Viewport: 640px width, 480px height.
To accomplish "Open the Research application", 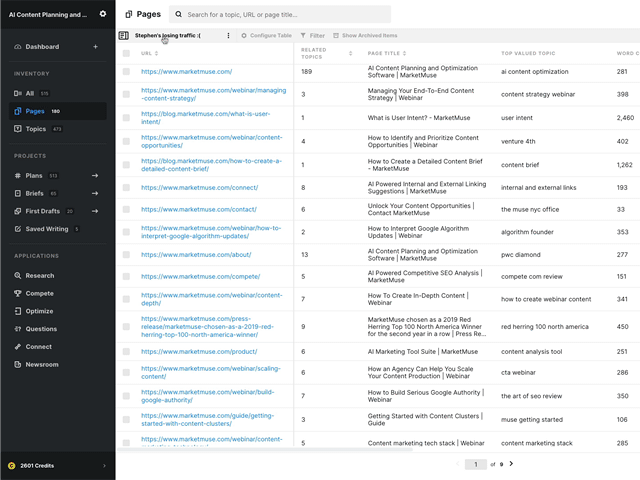I will pyautogui.click(x=40, y=276).
